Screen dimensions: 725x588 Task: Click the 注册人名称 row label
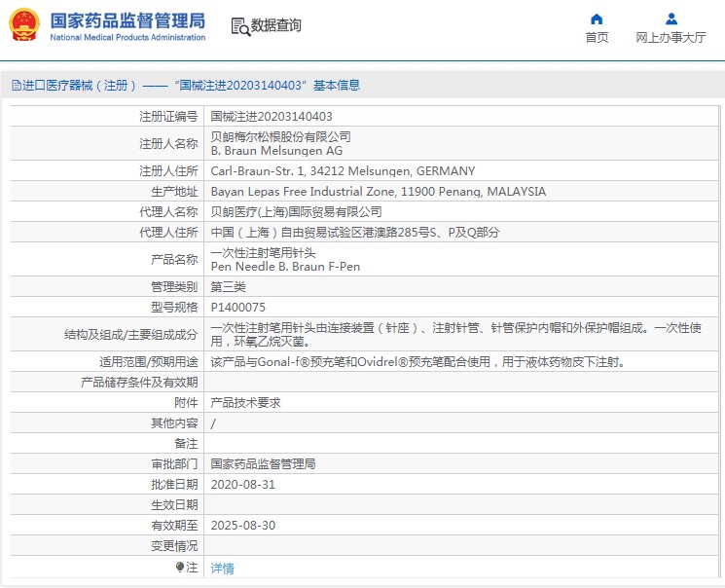[168, 144]
